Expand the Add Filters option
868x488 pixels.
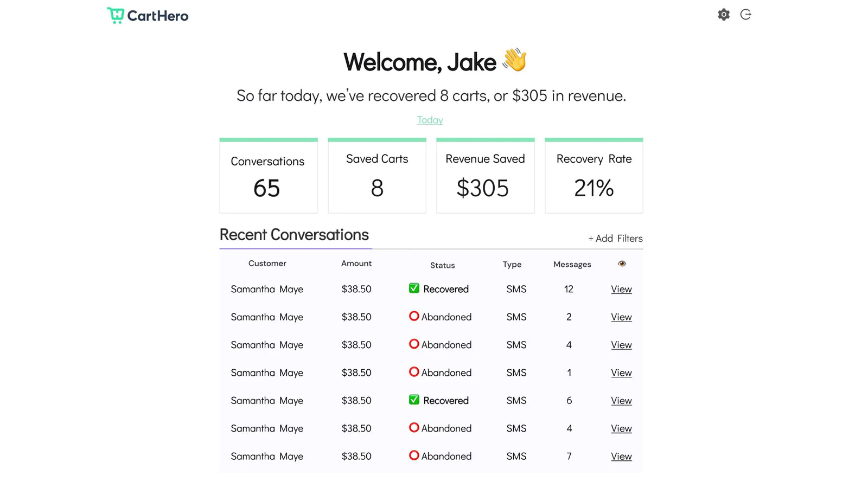point(615,239)
